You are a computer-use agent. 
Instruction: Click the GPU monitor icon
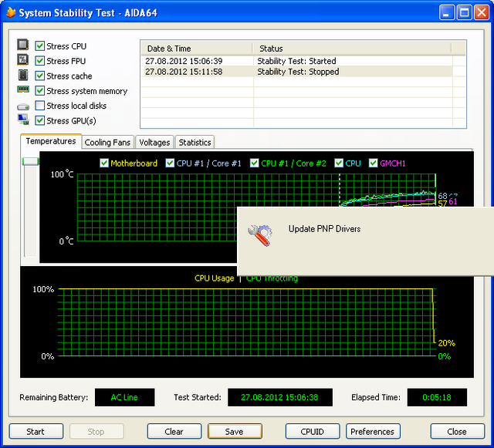click(x=23, y=120)
